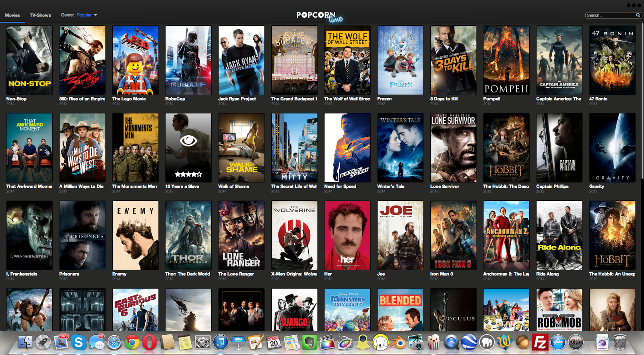Viewport: 644px width, 355px height.
Task: Click the "3 Days to Kill" title
Action: pyautogui.click(x=444, y=99)
